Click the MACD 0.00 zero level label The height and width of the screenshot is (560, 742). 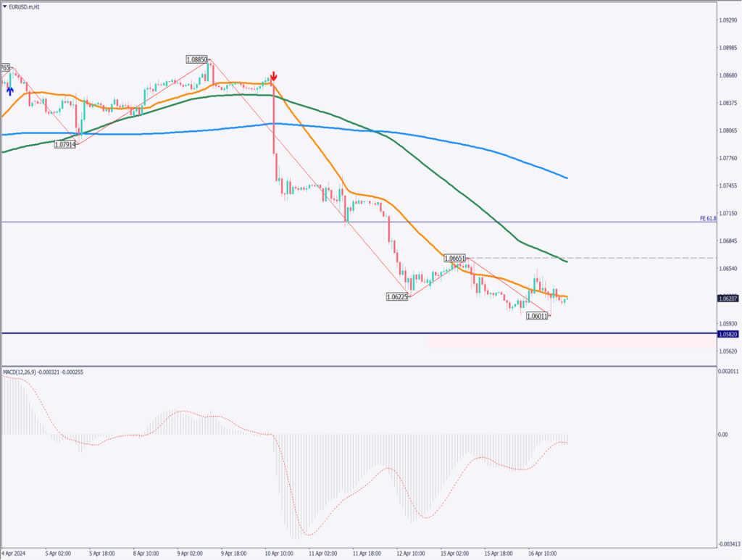pyautogui.click(x=722, y=435)
